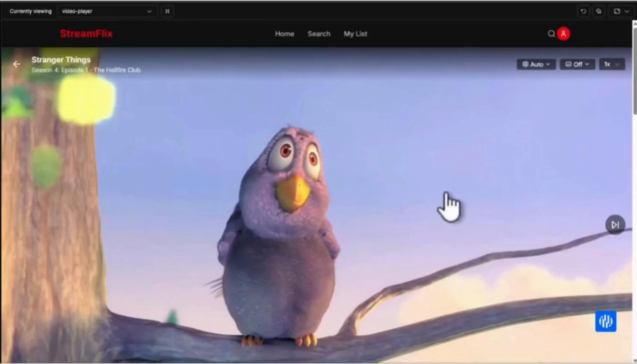The width and height of the screenshot is (637, 364).
Task: Open My List in the navigation
Action: [x=356, y=33]
